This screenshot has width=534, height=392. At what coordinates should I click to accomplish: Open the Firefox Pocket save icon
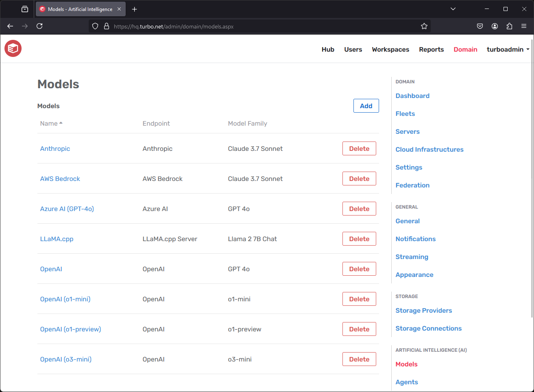(480, 26)
